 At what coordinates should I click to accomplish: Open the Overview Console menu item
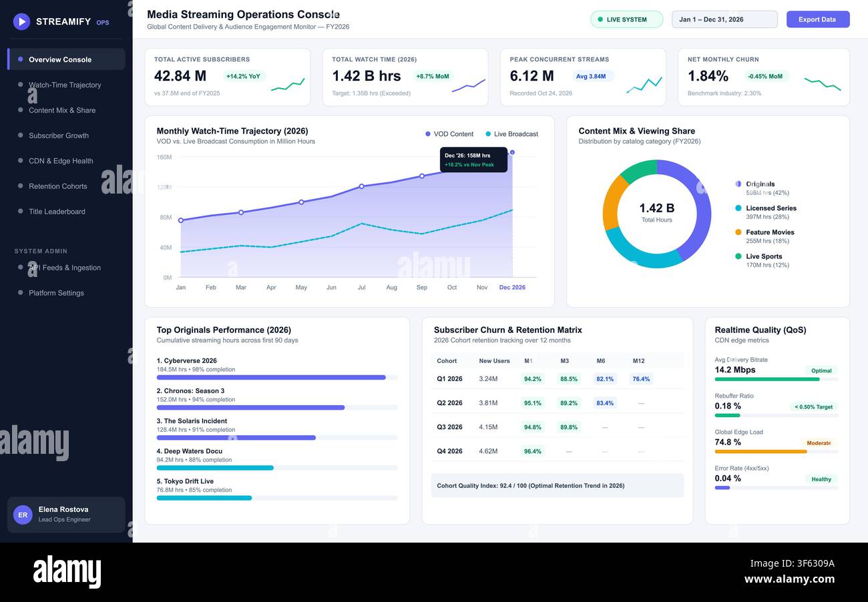pyautogui.click(x=66, y=59)
